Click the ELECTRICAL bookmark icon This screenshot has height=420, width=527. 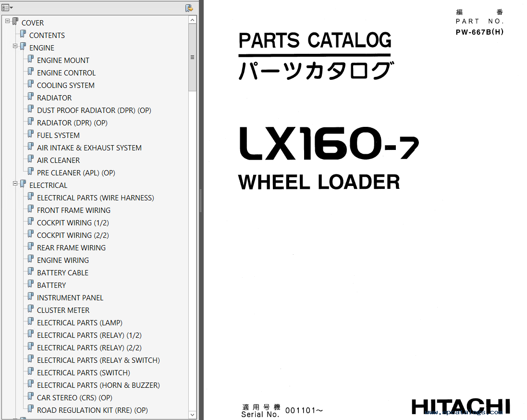click(x=23, y=184)
